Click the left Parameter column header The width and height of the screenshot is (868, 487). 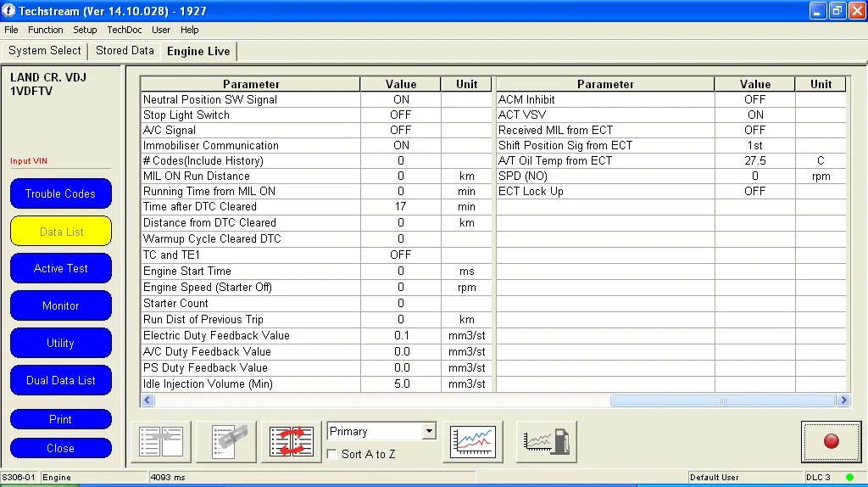[251, 84]
